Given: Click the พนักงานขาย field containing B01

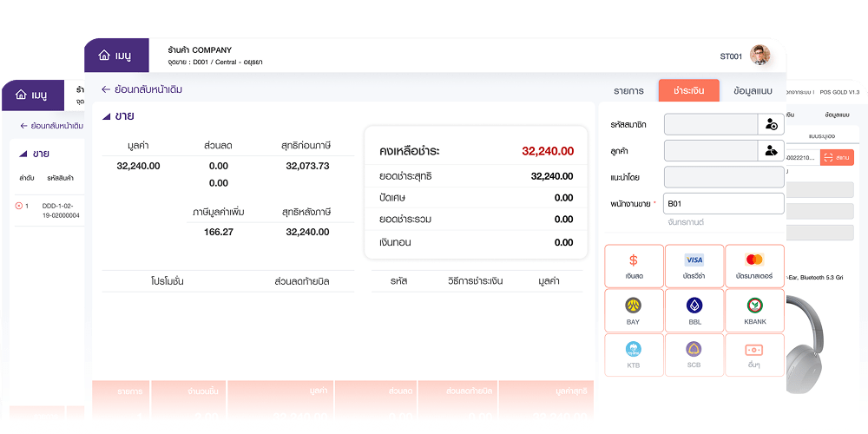Looking at the screenshot, I should tap(723, 204).
